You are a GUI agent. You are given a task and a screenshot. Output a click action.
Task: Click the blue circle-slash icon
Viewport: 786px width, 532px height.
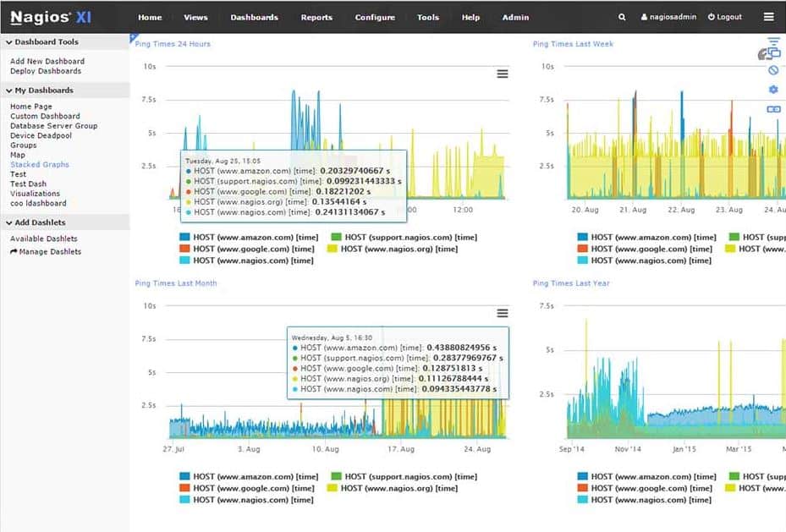pos(773,70)
